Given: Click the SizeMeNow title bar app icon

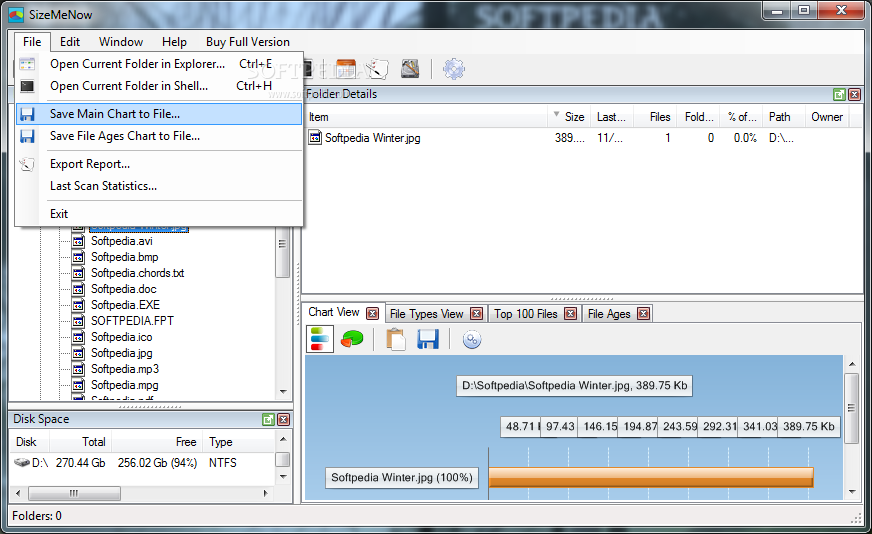Looking at the screenshot, I should (x=17, y=14).
